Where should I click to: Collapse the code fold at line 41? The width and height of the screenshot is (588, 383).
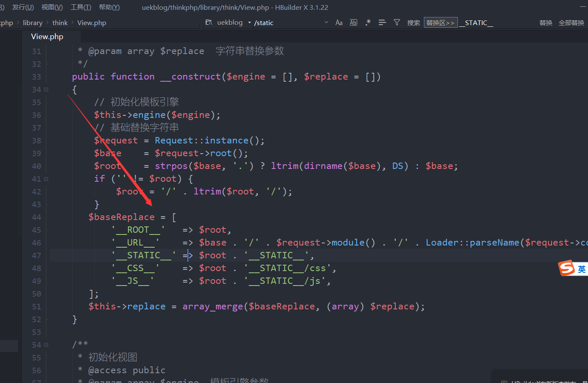(46, 179)
